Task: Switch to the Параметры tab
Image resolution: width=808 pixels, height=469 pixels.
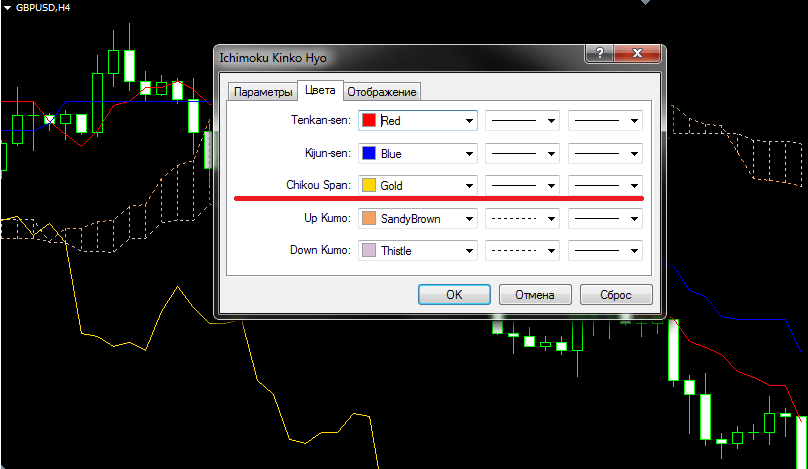Action: click(263, 92)
